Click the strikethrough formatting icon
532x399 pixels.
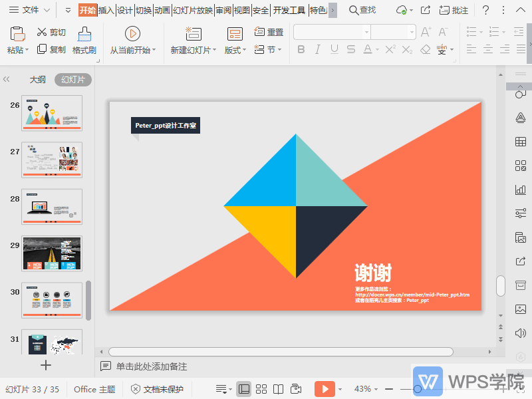tap(350, 50)
